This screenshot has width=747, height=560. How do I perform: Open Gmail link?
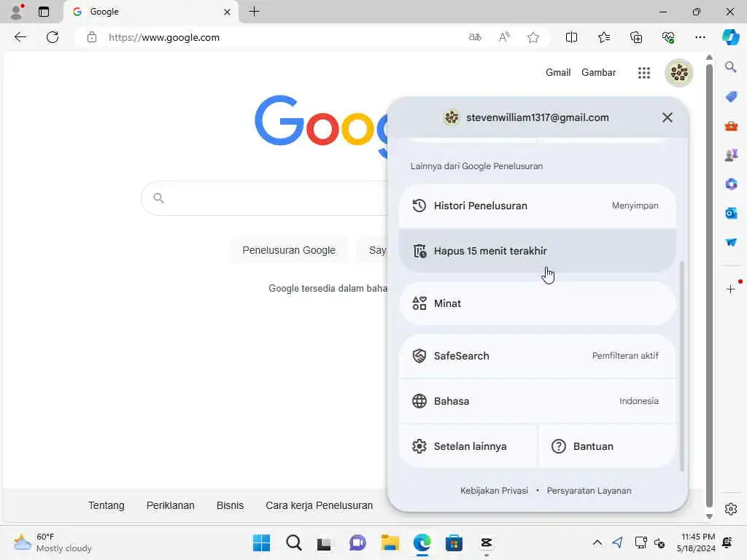[558, 72]
